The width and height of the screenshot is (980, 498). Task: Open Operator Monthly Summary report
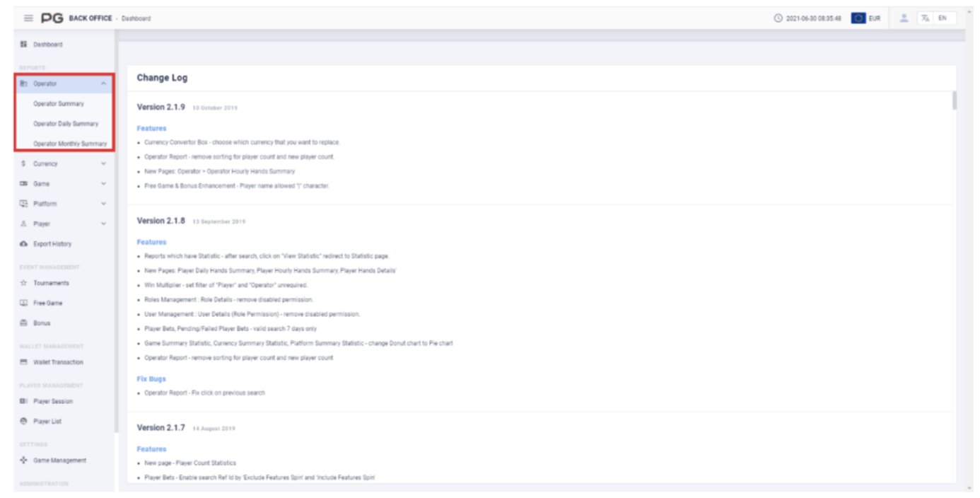[x=70, y=144]
